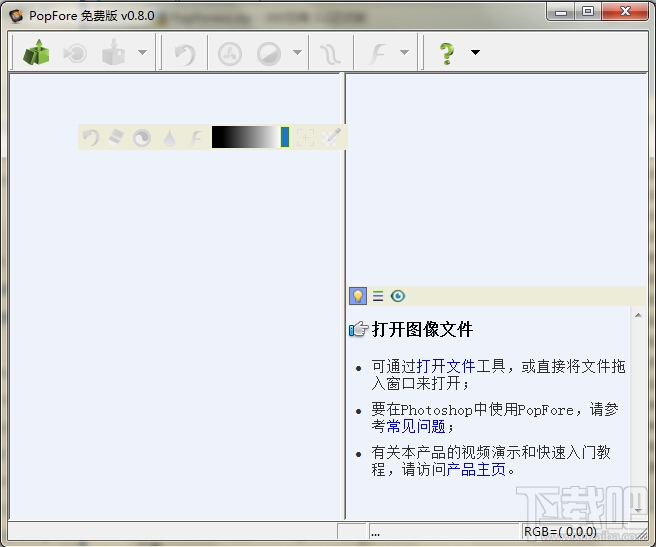656x547 pixels.
Task: Open help via green question mark
Action: tap(447, 54)
